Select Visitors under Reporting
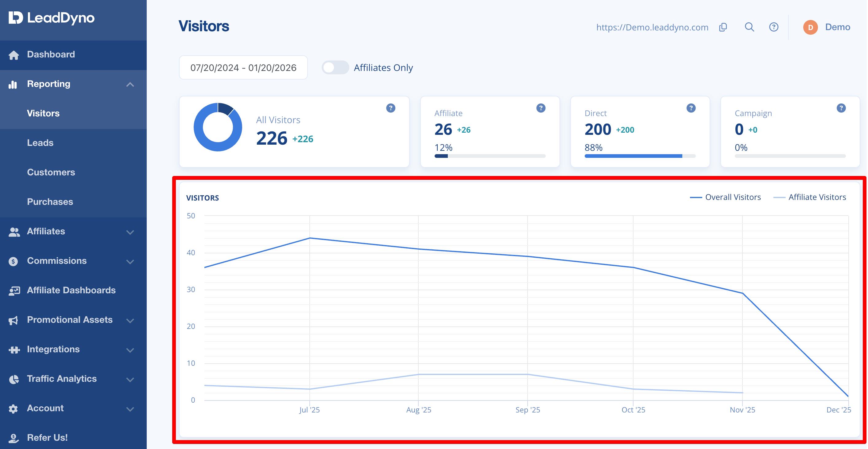The width and height of the screenshot is (868, 449). click(x=73, y=114)
